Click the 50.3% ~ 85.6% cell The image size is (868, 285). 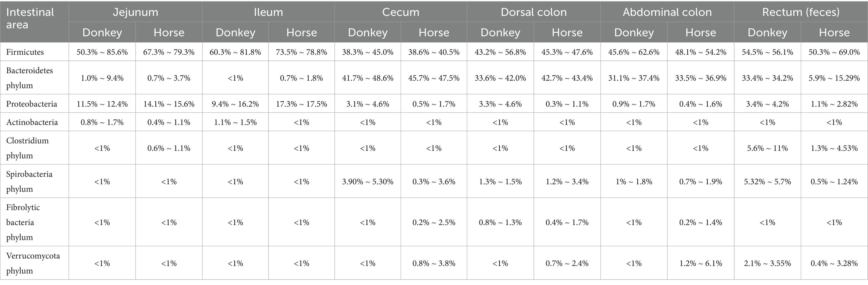(x=102, y=52)
